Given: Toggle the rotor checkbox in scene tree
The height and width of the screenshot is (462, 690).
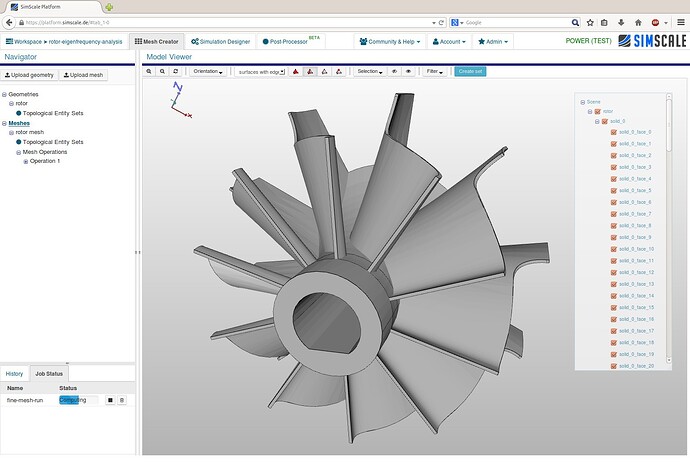Looking at the screenshot, I should coord(598,111).
